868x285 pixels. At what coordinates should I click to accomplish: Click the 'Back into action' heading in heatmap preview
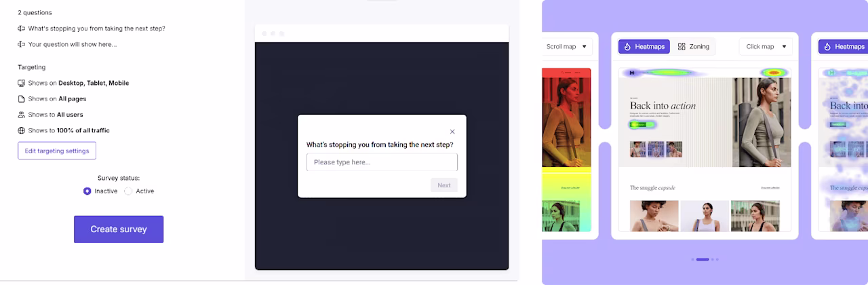point(663,106)
